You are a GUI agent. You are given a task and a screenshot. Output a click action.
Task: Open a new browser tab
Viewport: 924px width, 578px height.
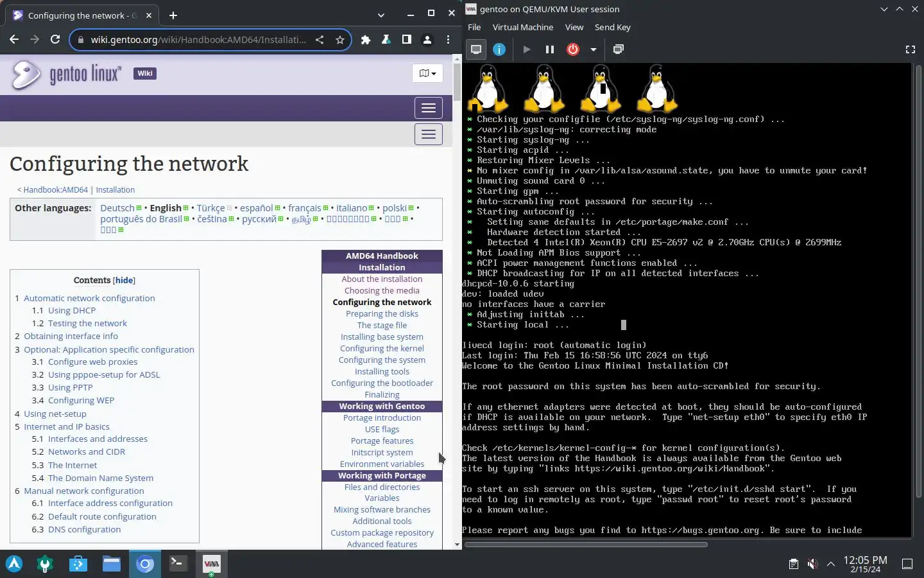pyautogui.click(x=173, y=15)
